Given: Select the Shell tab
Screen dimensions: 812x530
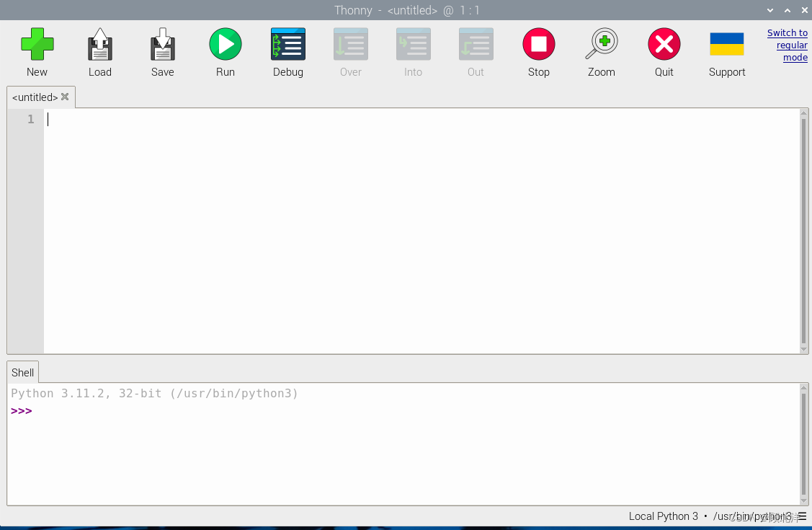Looking at the screenshot, I should click(23, 373).
